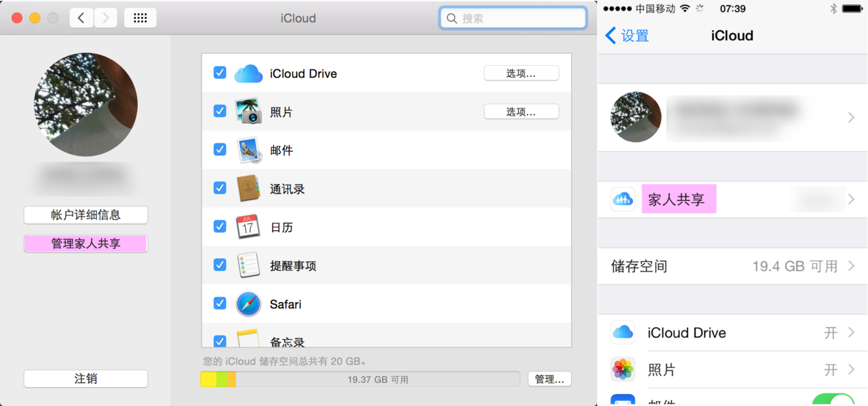Disable the Safari checkbox

220,303
